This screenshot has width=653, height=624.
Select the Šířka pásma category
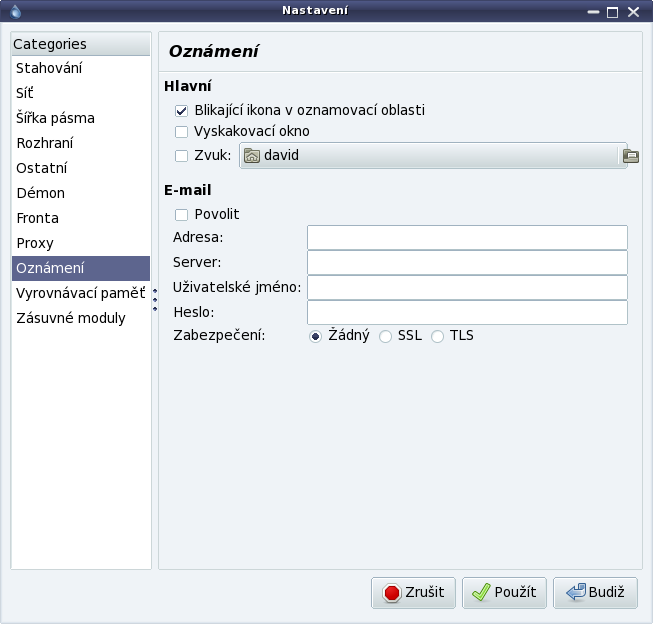pos(81,118)
